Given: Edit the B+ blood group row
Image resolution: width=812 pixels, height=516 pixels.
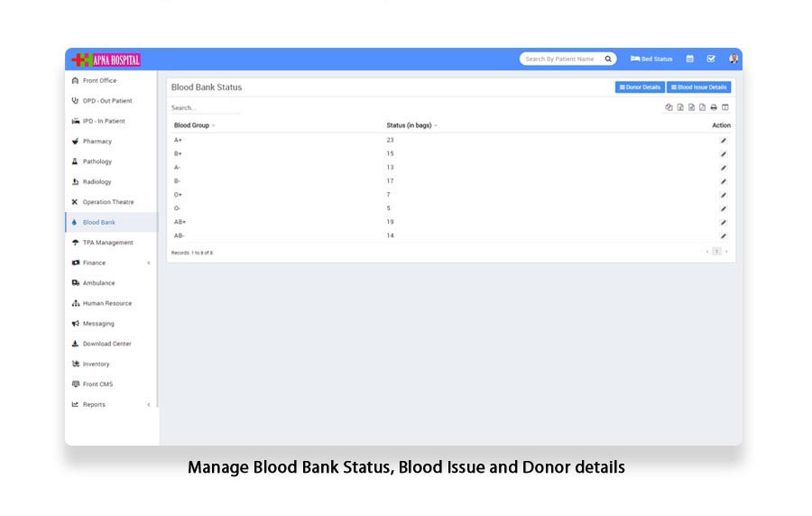Looking at the screenshot, I should tap(724, 153).
